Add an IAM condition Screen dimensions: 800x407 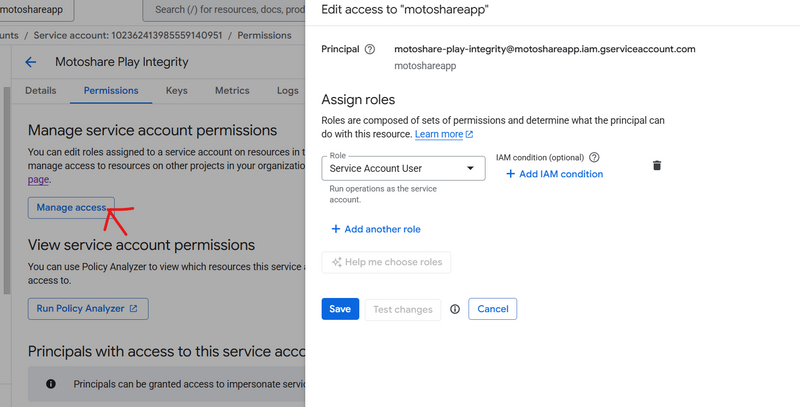tap(554, 174)
